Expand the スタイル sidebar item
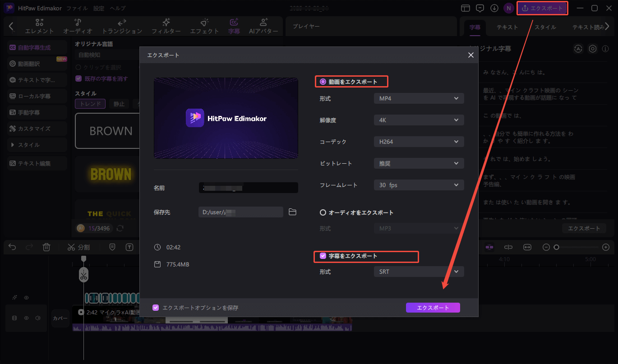Viewport: 618px width, 364px height. (x=37, y=145)
